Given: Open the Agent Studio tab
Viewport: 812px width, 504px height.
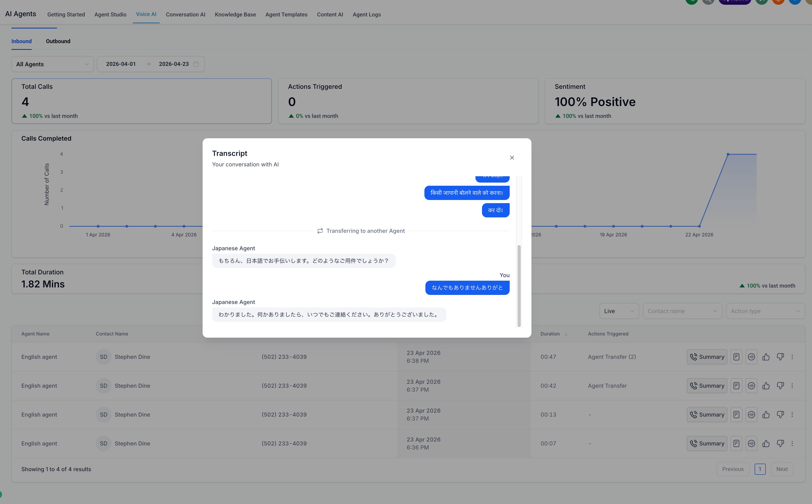Looking at the screenshot, I should 110,15.
